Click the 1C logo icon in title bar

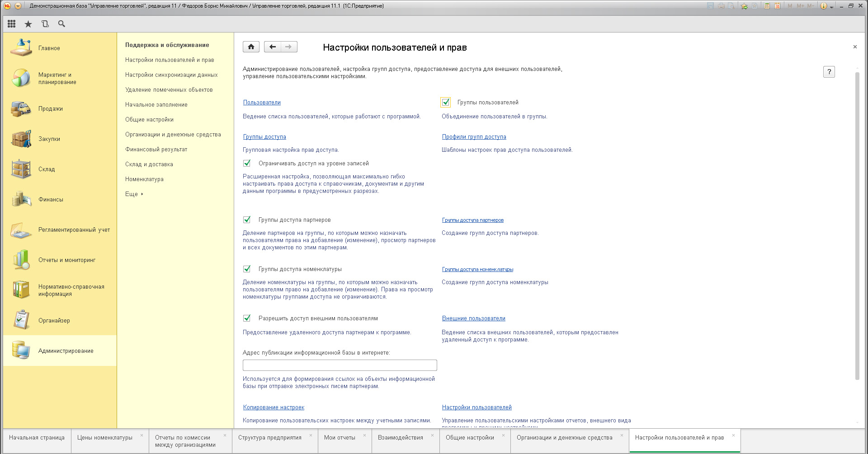[7, 6]
